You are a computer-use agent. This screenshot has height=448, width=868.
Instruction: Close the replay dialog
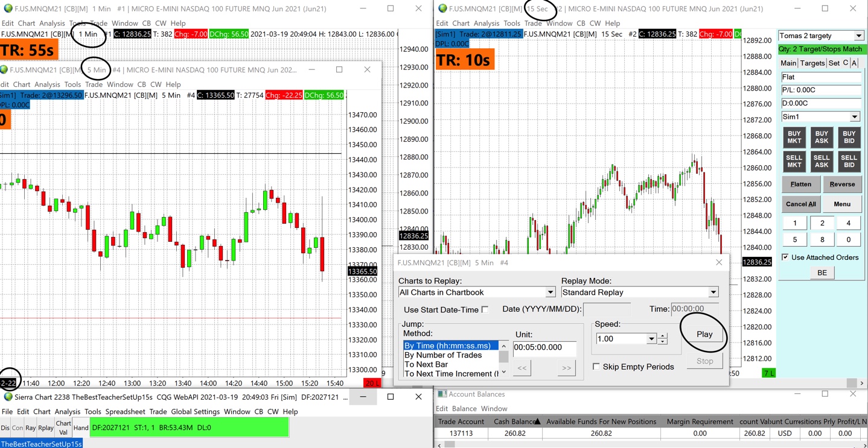(718, 262)
